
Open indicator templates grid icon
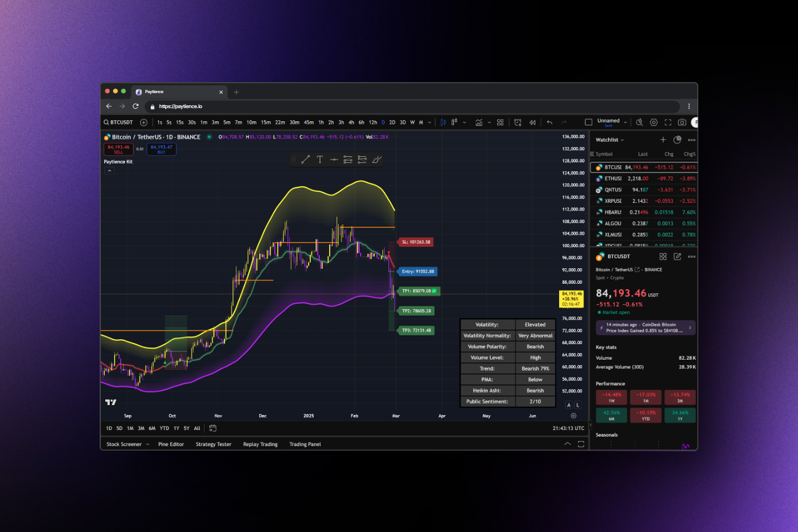(500, 122)
